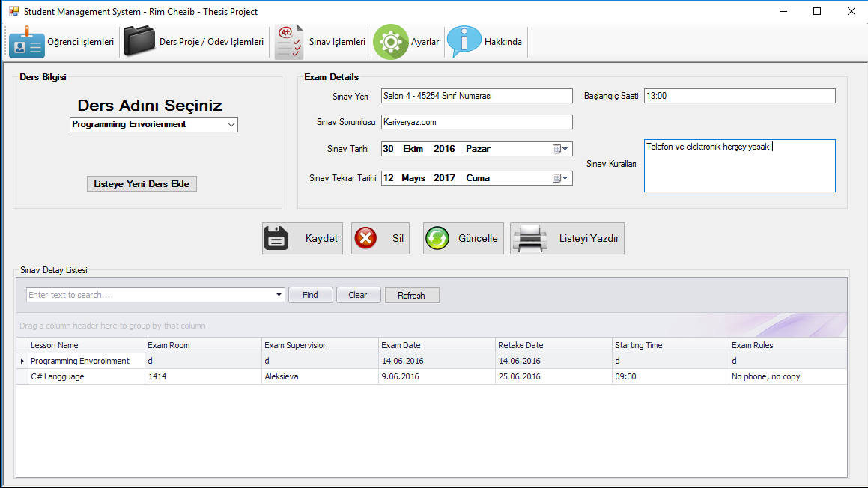Image resolution: width=868 pixels, height=488 pixels.
Task: Click the Sınav Kuralları rules textbox
Action: pos(740,165)
